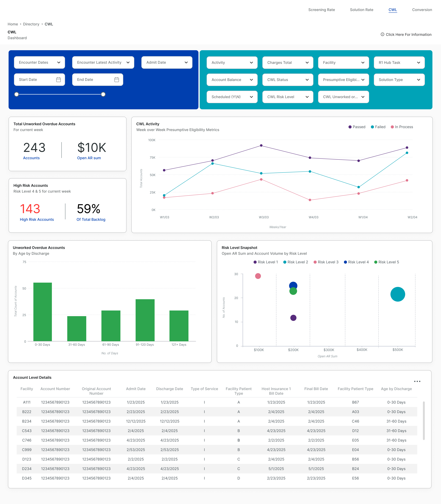
Task: Open the Account Balance dropdown
Action: [x=232, y=80]
